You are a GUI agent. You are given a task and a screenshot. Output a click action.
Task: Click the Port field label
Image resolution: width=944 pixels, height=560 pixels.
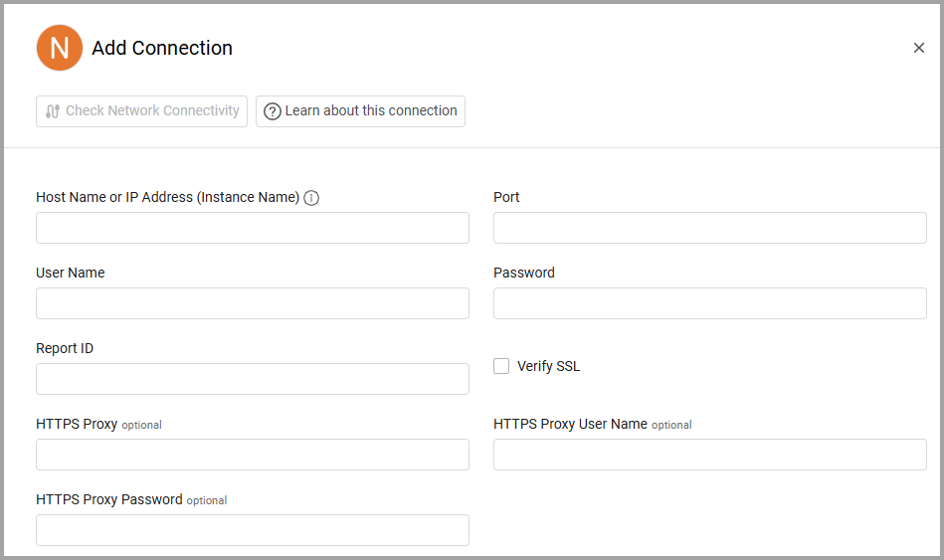click(506, 197)
